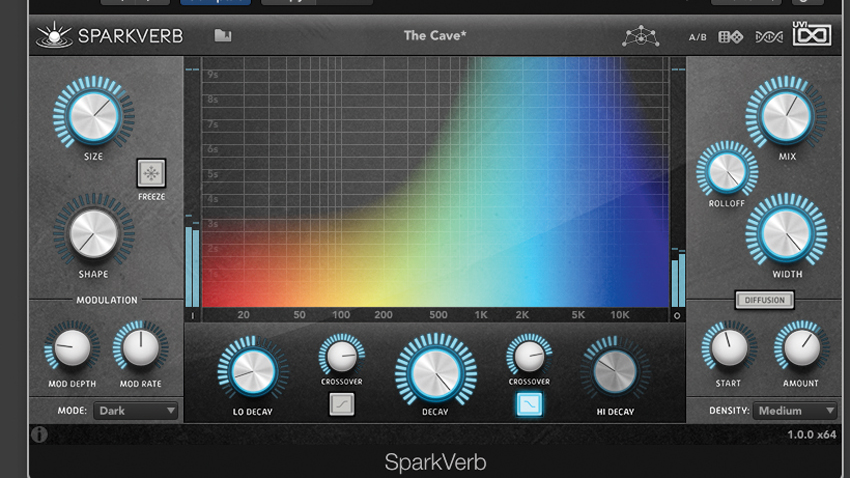Click the decay spectrum display
Image resolution: width=850 pixels, height=478 pixels.
click(x=435, y=183)
